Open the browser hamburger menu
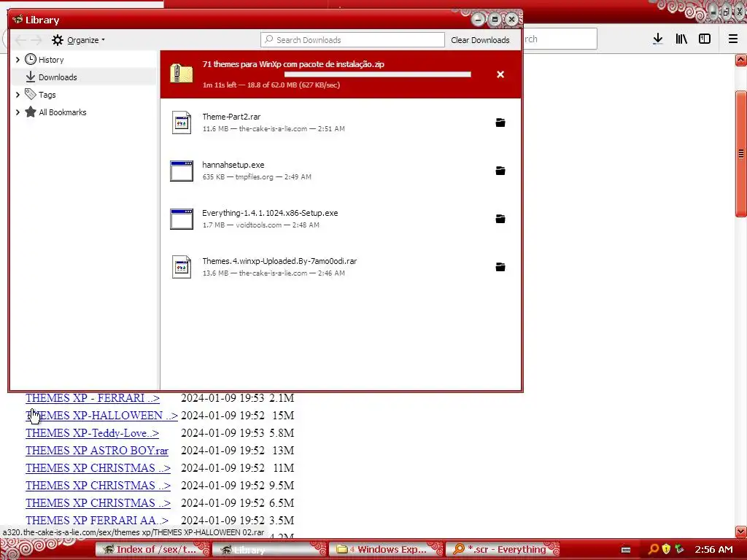 732,39
